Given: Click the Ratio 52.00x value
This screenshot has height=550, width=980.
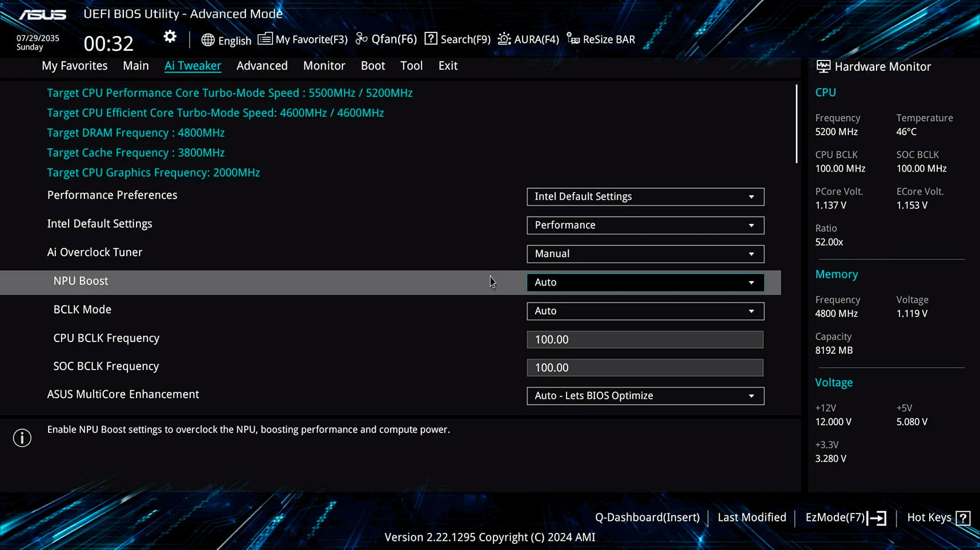Looking at the screenshot, I should click(829, 242).
